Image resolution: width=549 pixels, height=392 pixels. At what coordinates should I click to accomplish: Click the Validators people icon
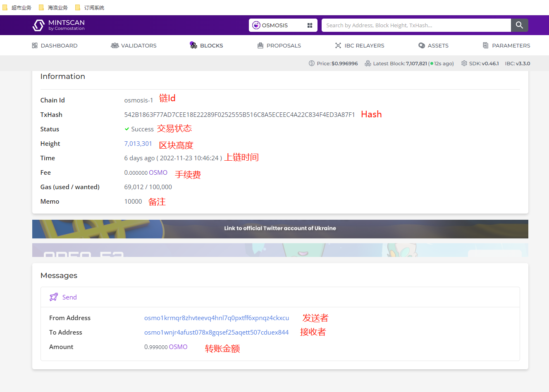115,45
